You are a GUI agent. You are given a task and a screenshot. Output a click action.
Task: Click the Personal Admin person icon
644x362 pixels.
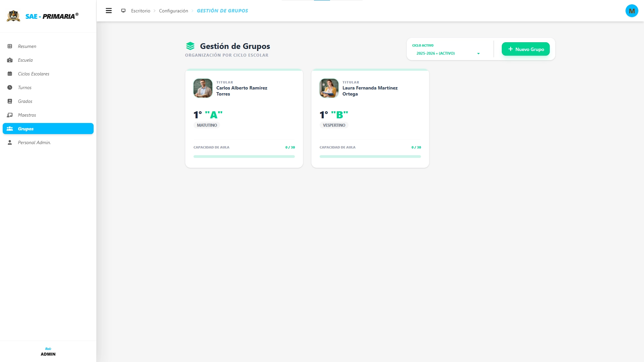[x=10, y=142]
